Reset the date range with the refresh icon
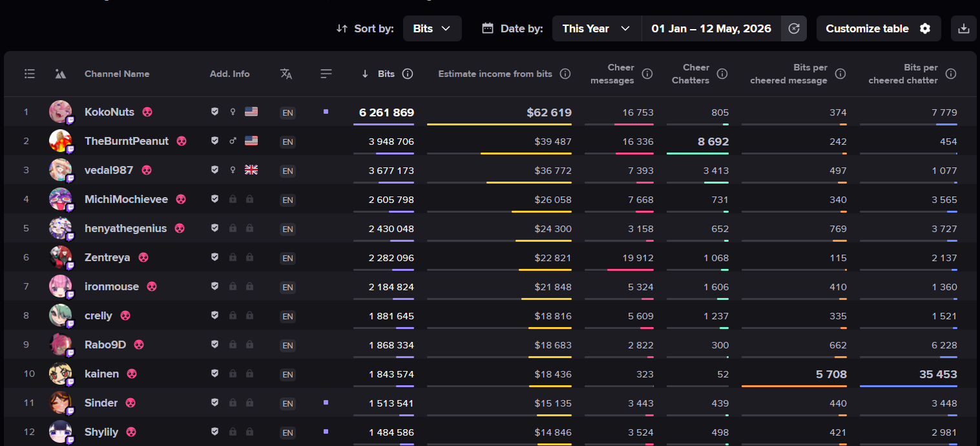980x446 pixels. click(x=794, y=28)
